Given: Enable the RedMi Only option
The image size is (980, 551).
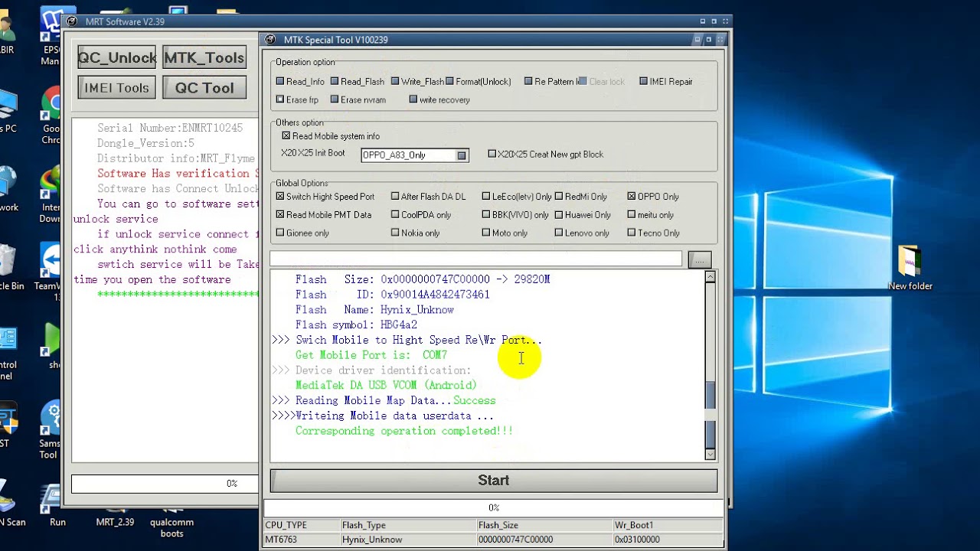Looking at the screenshot, I should point(559,197).
